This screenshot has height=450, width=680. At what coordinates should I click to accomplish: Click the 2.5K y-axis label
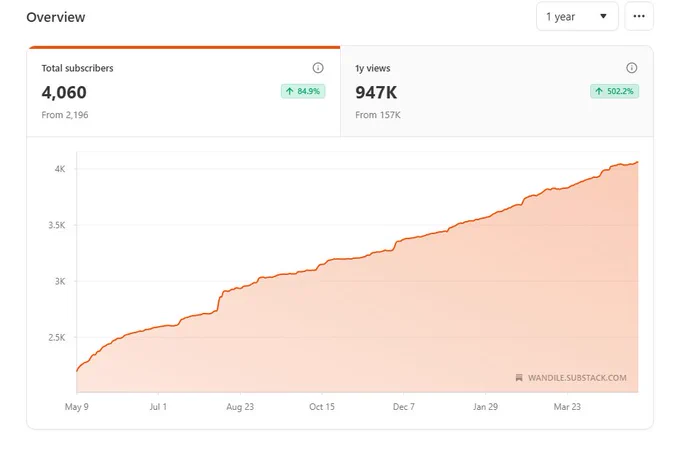click(x=57, y=337)
